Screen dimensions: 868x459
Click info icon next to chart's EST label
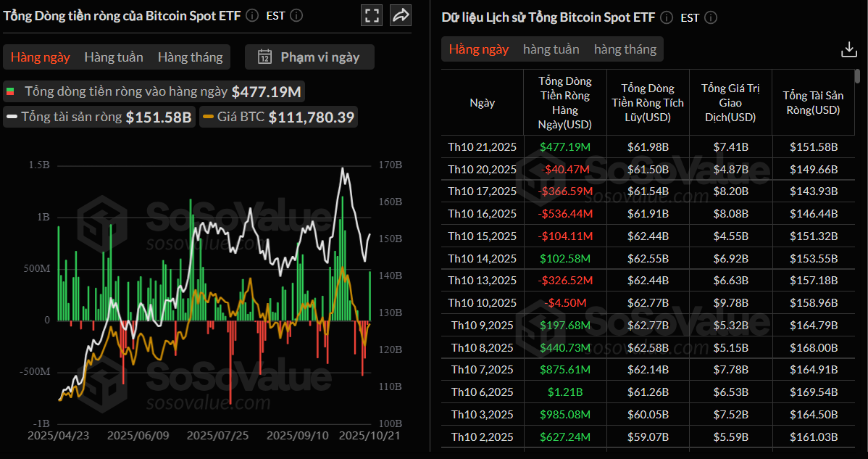[296, 15]
